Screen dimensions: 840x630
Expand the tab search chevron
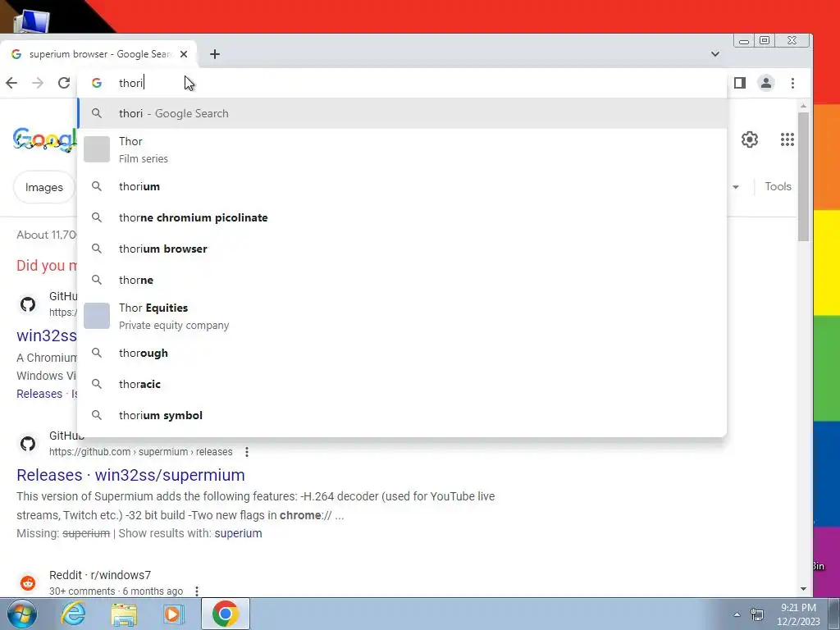[x=715, y=53]
